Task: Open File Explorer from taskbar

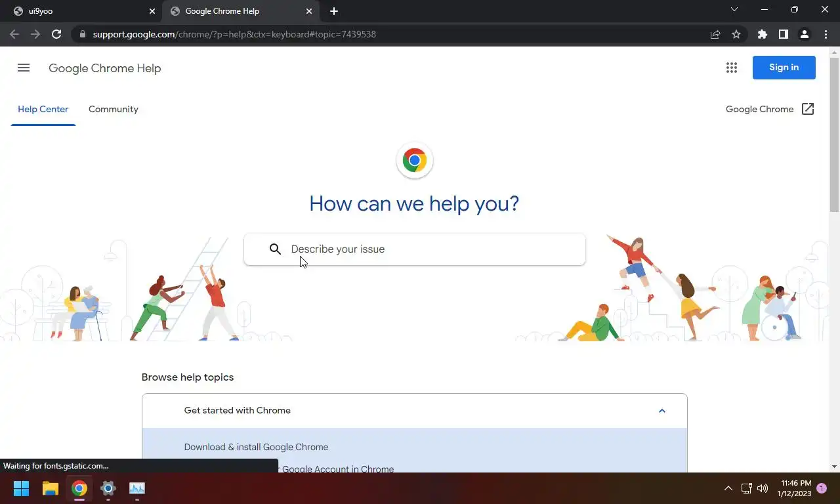Action: tap(51, 488)
